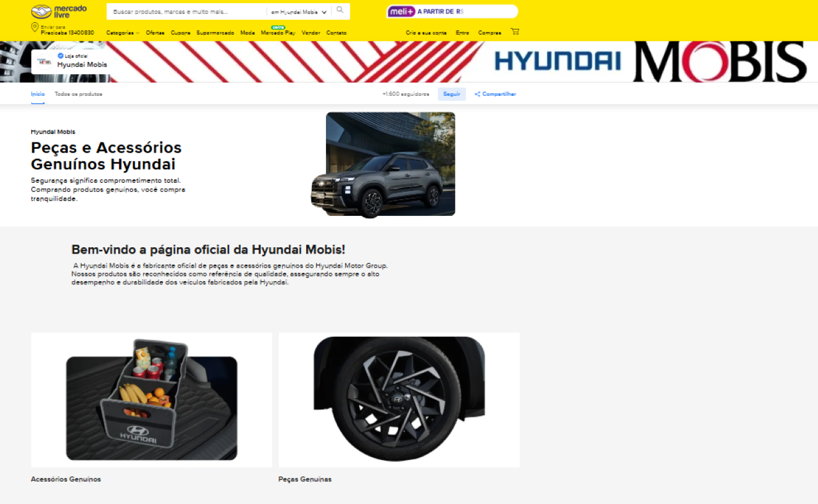
Task: Open the shopping cart icon
Action: pos(515,31)
